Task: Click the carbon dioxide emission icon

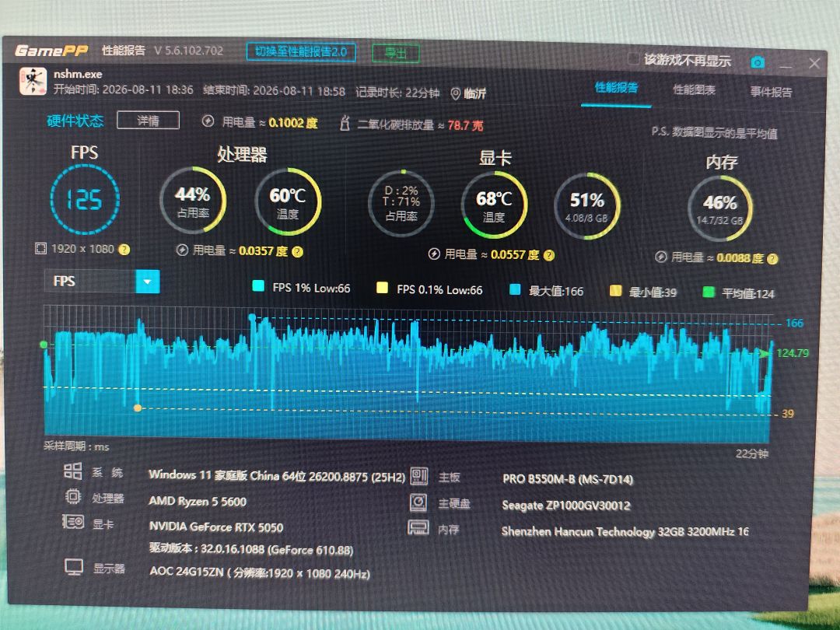Action: click(345, 123)
